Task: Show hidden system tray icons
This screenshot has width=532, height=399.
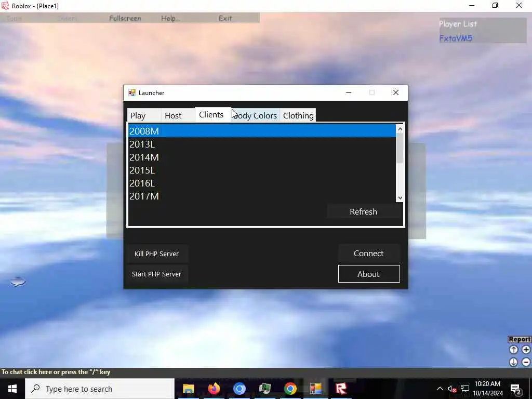Action: coord(440,389)
